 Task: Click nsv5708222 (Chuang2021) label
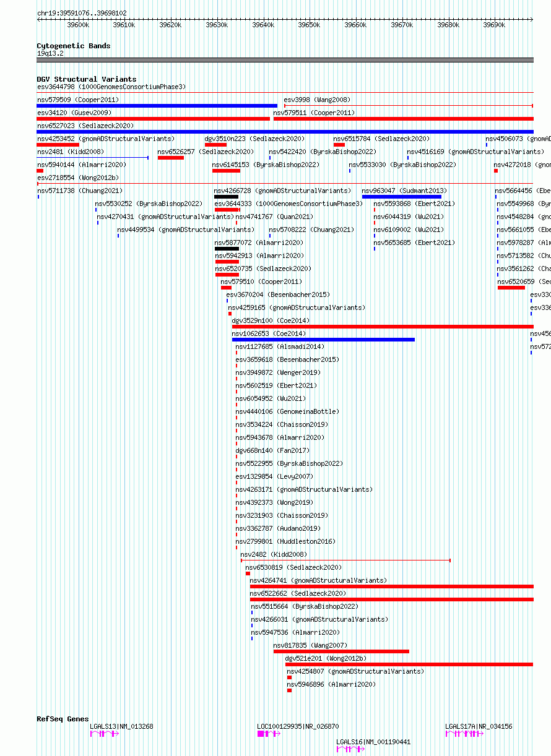point(311,230)
